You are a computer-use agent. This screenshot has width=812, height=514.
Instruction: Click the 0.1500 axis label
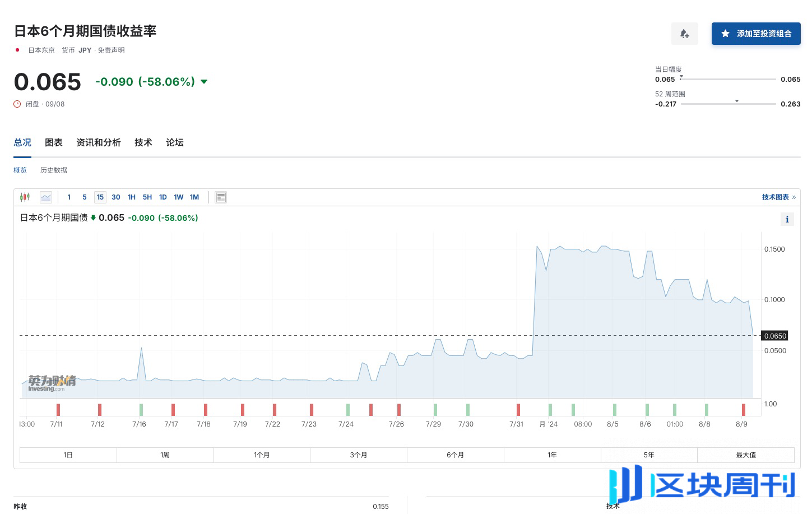click(x=774, y=249)
